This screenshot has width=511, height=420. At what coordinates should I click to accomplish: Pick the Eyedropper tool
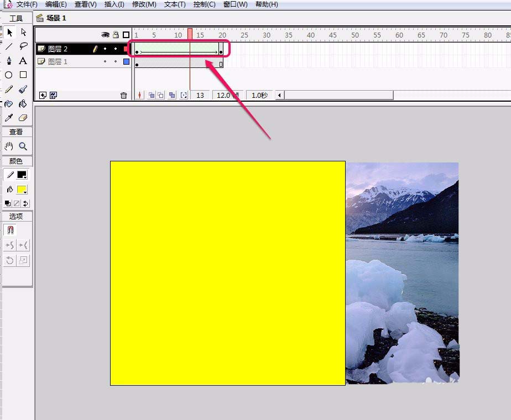point(9,118)
